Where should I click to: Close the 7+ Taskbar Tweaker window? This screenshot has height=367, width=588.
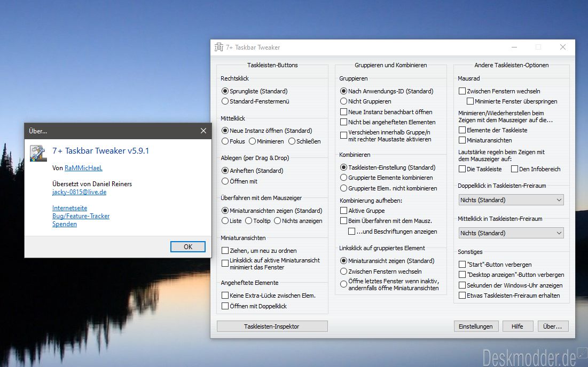pos(563,47)
